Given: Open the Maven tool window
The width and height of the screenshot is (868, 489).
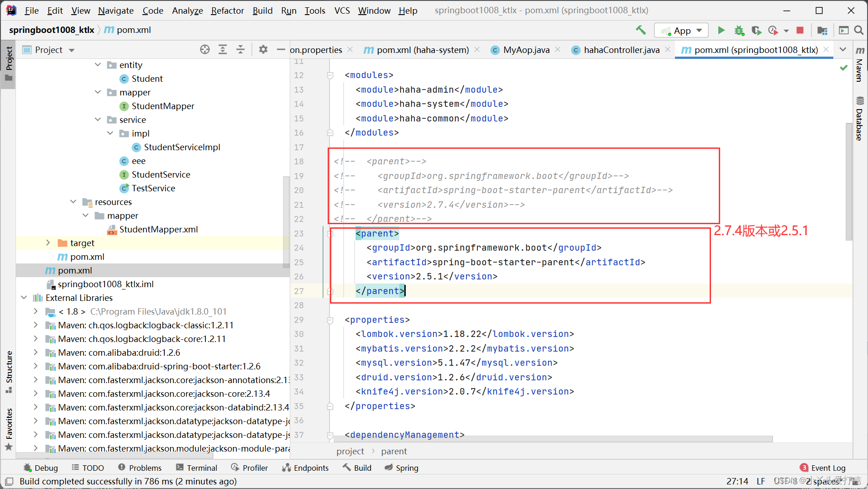Looking at the screenshot, I should (860, 64).
